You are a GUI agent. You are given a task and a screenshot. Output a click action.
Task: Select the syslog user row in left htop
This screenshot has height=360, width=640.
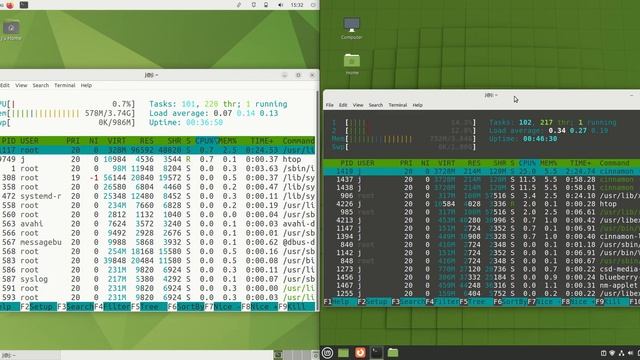158,279
